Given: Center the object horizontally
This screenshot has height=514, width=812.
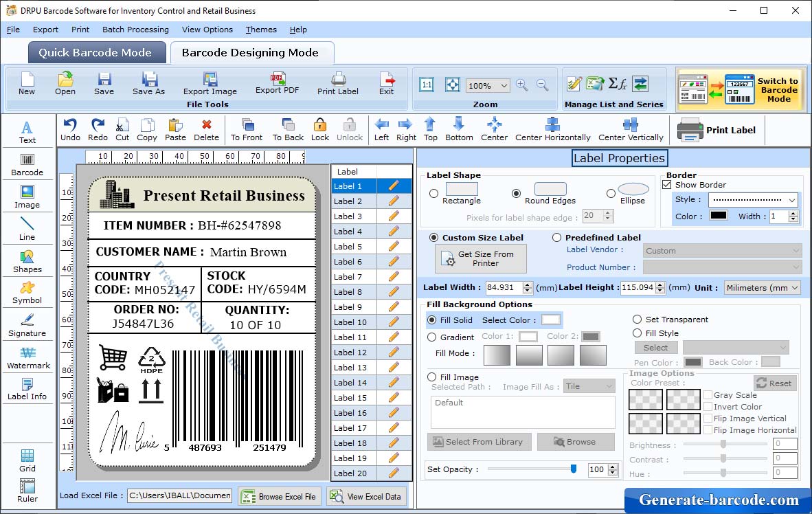Looking at the screenshot, I should tap(552, 130).
